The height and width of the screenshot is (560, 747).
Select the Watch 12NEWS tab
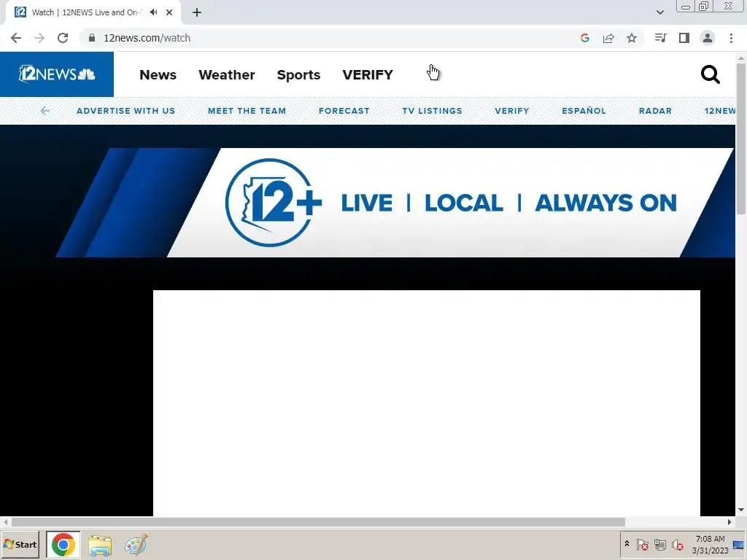[x=93, y=12]
